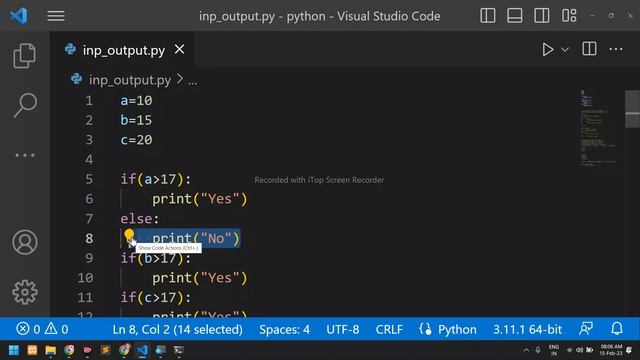
Task: Open editor More Actions ellipsis
Action: tap(616, 49)
